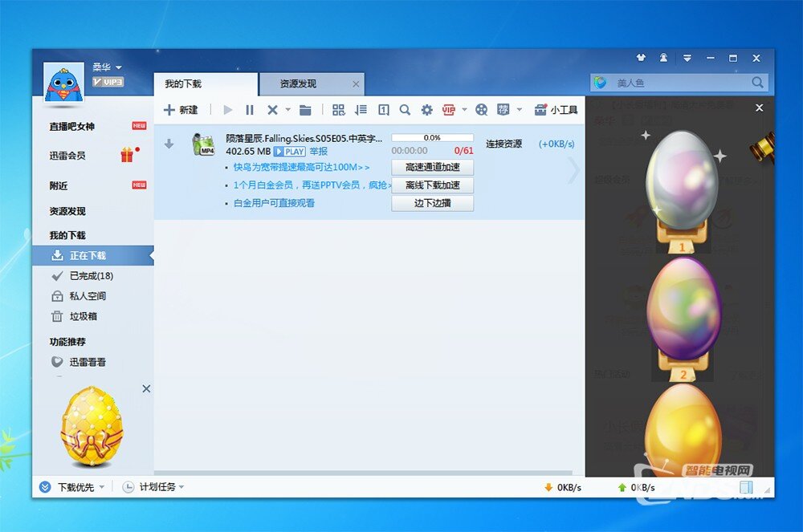Viewport: 803px width, 532px height.
Task: Close the right egg promotion panel
Action: 760,108
